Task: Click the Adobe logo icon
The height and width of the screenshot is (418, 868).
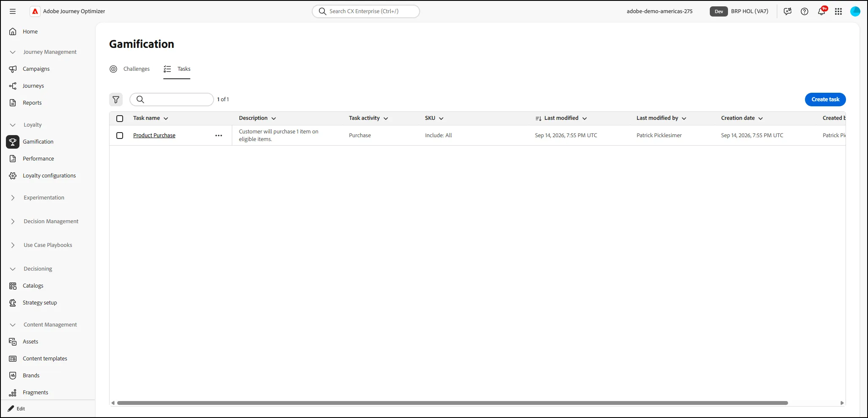Action: [35, 11]
